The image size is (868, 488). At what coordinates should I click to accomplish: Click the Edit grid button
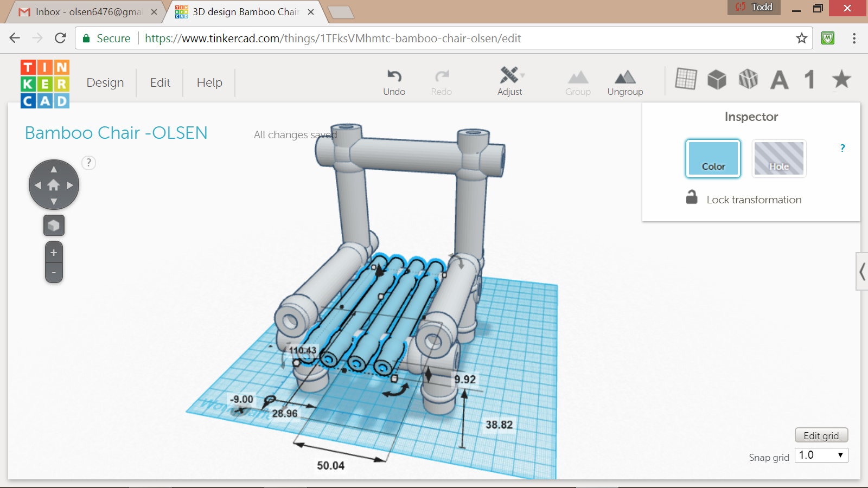point(821,435)
